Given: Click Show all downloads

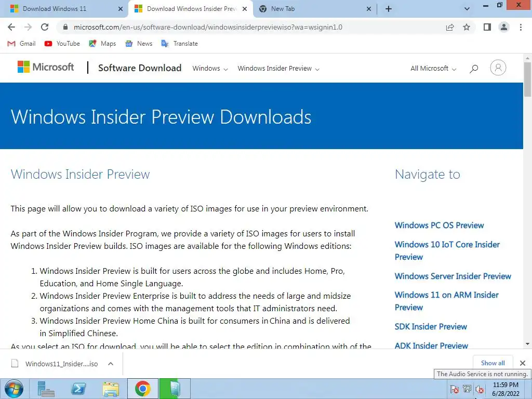Looking at the screenshot, I should pyautogui.click(x=493, y=363).
